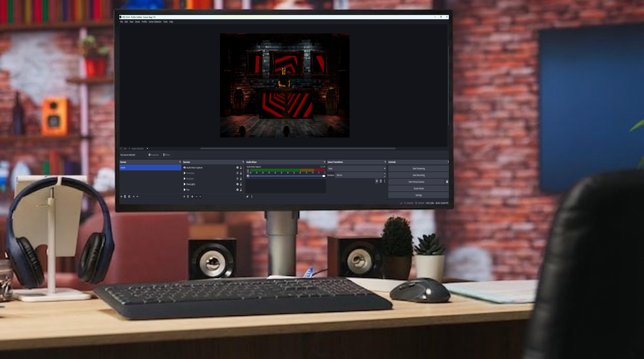Open the Tools menu

[x=164, y=21]
